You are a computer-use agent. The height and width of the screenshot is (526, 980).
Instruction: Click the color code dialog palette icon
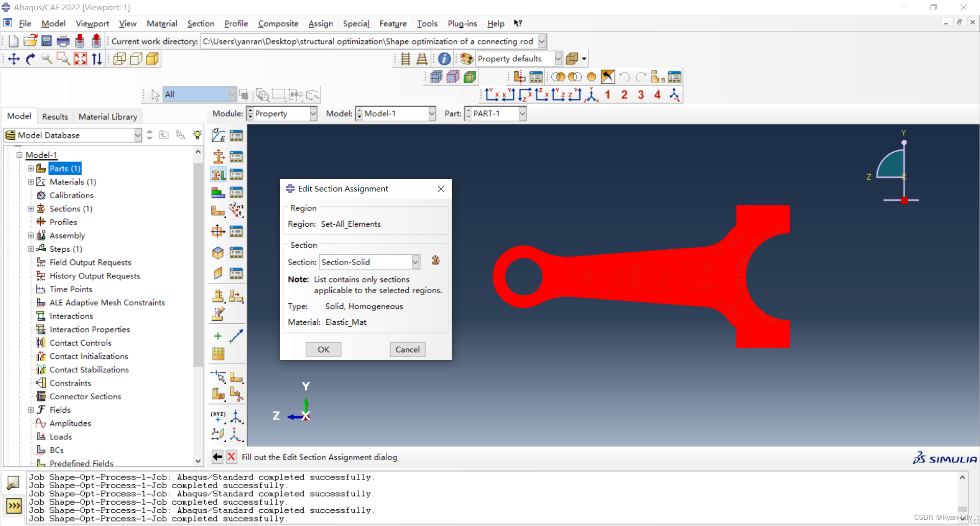pos(466,59)
